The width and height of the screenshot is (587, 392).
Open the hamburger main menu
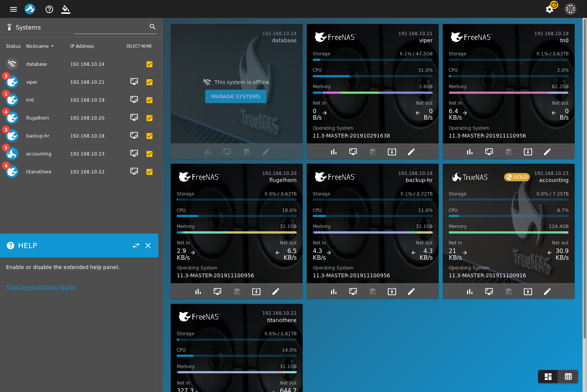coord(13,9)
